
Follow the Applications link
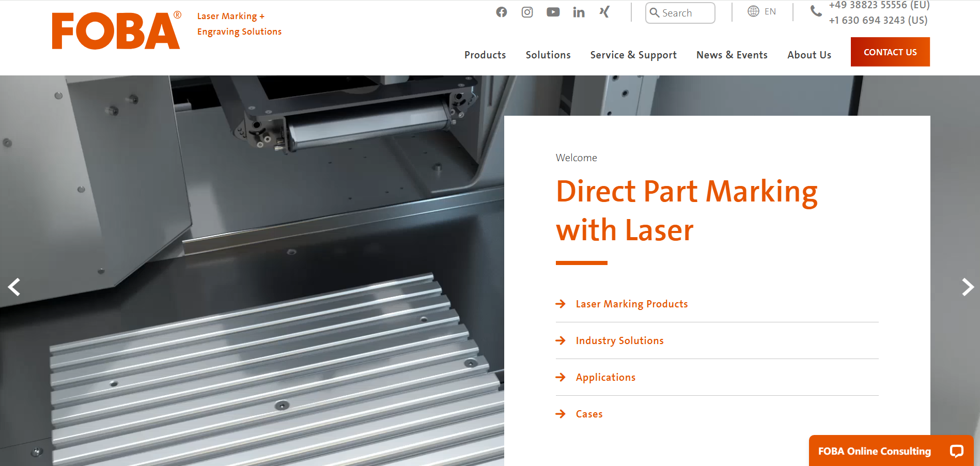coord(605,377)
